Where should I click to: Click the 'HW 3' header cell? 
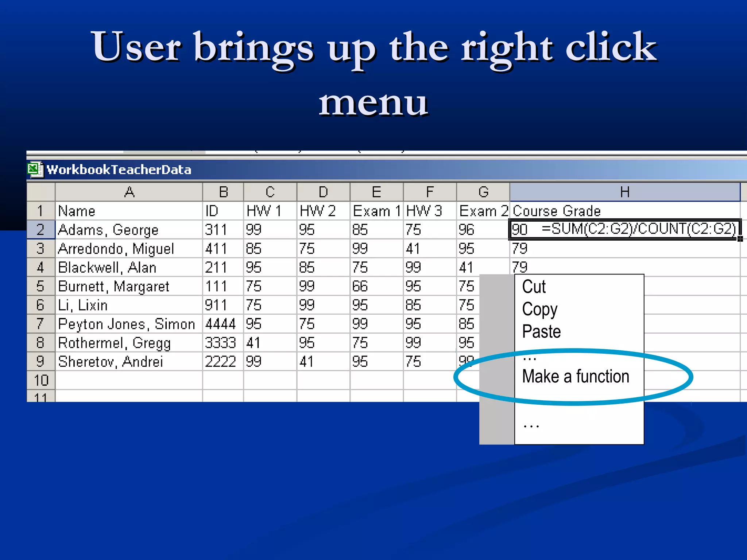(430, 211)
